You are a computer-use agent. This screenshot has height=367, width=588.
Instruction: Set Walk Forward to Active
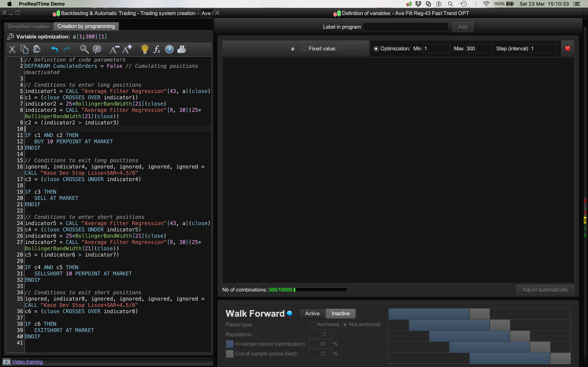[312, 313]
